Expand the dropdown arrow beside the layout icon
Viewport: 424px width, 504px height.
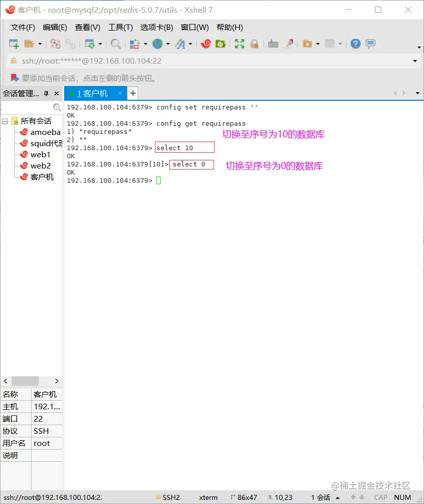click(340, 44)
